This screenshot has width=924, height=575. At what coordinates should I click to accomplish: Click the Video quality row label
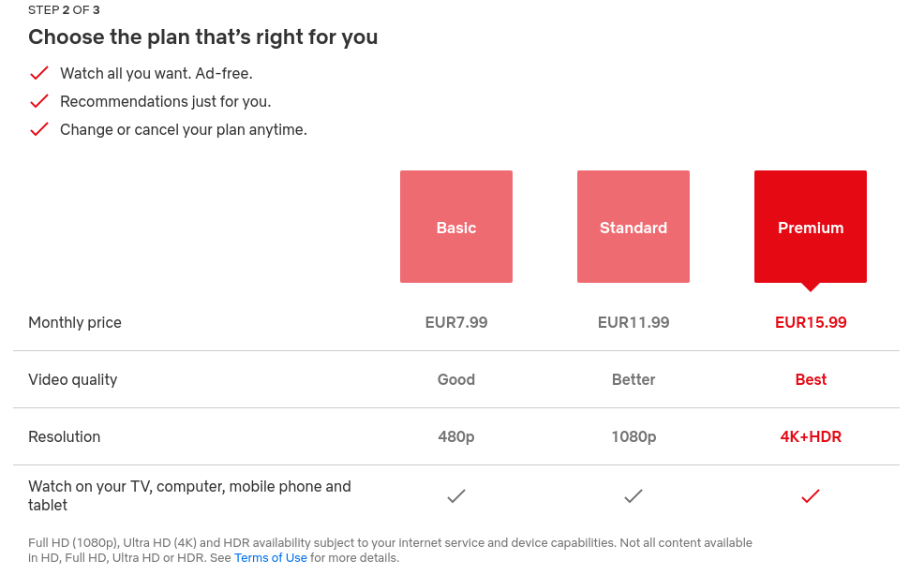click(73, 379)
